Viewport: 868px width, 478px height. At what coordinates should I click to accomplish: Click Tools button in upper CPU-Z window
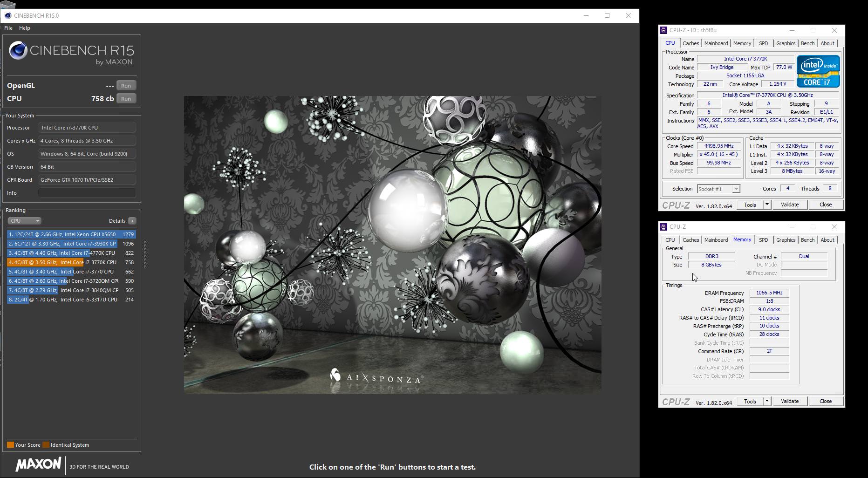(750, 205)
